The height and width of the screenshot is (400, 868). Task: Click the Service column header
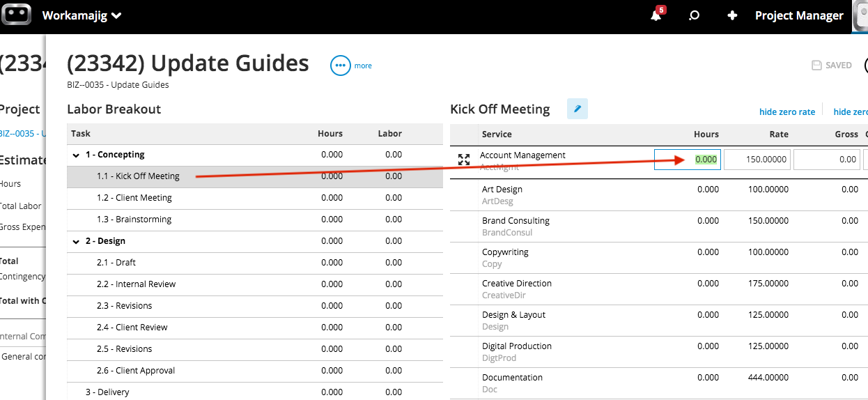click(497, 134)
